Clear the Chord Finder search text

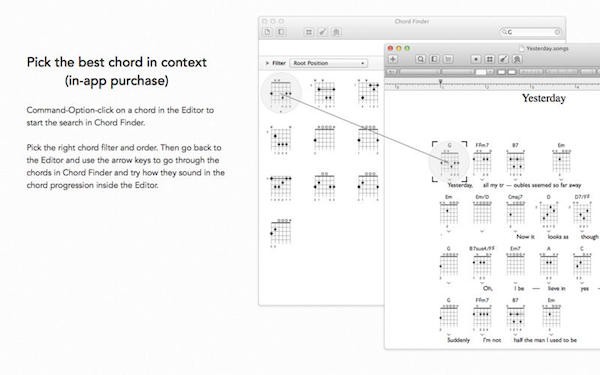click(557, 32)
